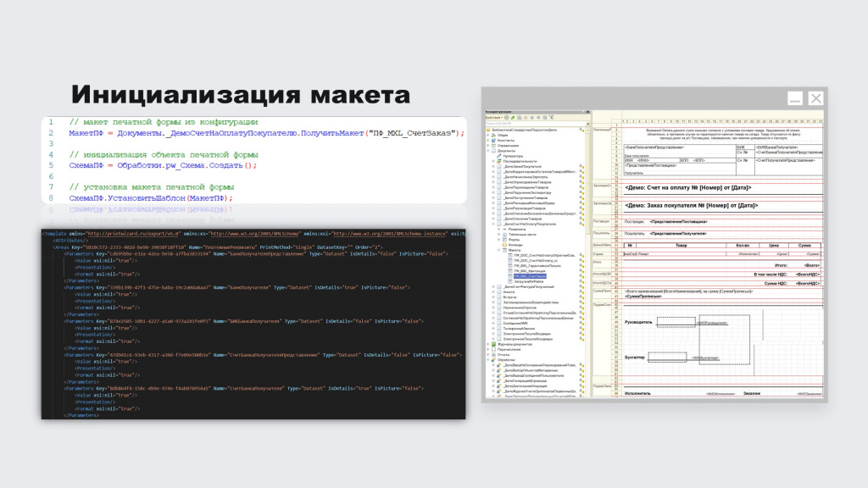This screenshot has height=488, width=868.
Task: Click the move up arrow toolbar icon
Action: click(x=532, y=117)
